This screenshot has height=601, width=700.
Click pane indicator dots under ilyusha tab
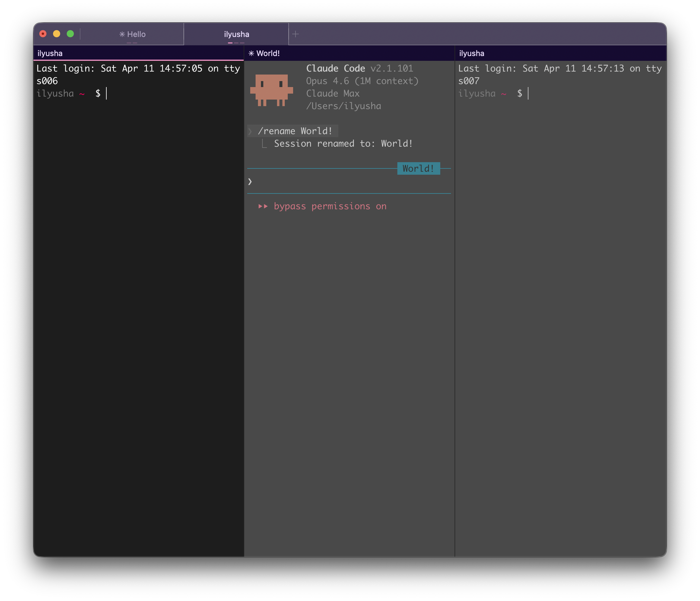pos(236,43)
